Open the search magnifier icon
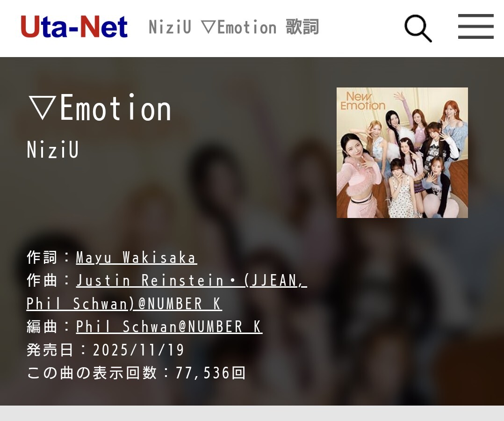The width and height of the screenshot is (504, 421). 418,29
